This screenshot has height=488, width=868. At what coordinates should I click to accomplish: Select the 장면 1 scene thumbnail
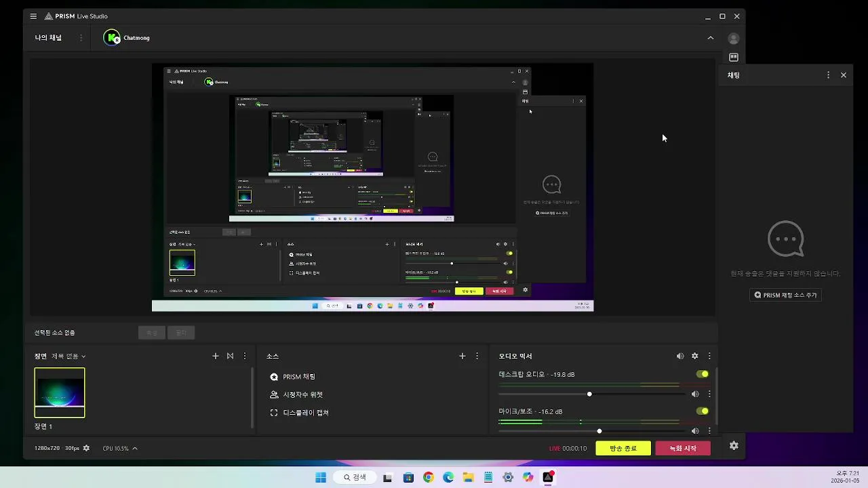60,392
